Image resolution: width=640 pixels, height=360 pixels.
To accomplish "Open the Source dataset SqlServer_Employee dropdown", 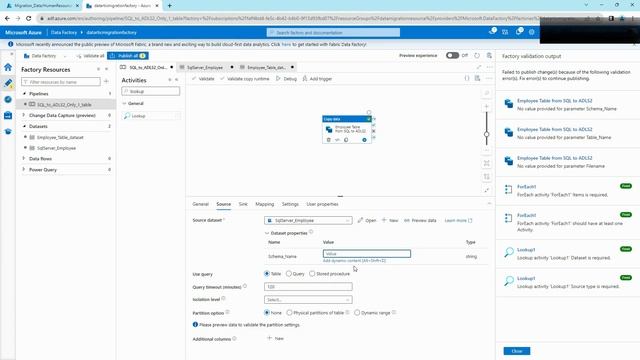I will click(x=308, y=220).
